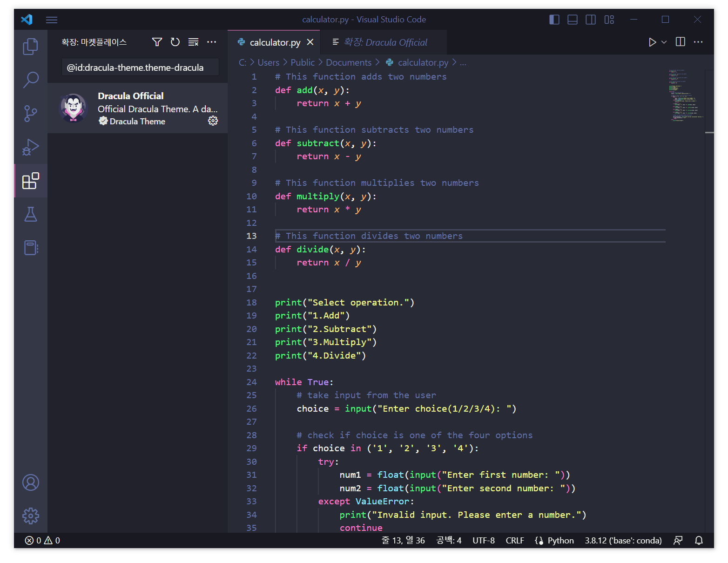Image resolution: width=728 pixels, height=563 pixels.
Task: Open the Source Control view
Action: [x=31, y=113]
